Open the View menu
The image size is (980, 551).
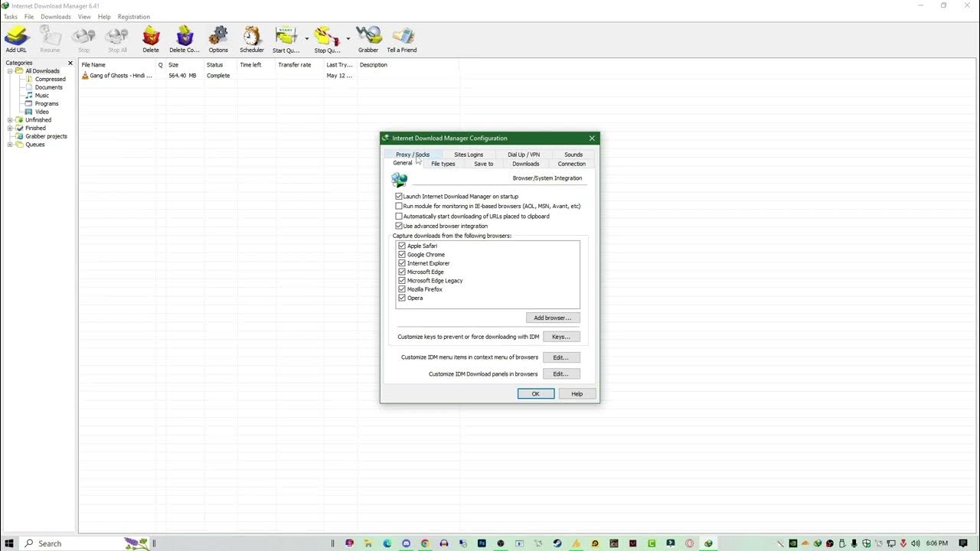(84, 17)
